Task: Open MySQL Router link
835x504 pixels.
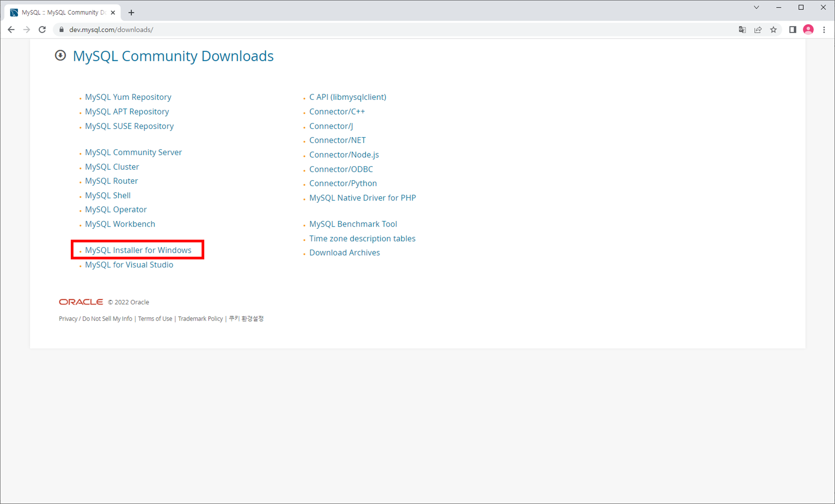Action: 112,181
